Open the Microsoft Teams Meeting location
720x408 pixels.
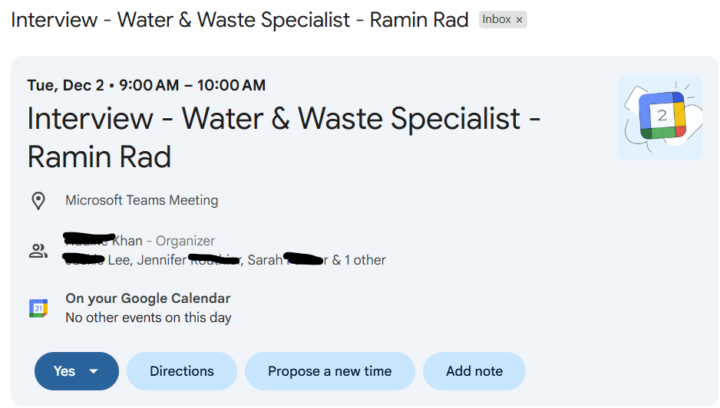tap(141, 200)
